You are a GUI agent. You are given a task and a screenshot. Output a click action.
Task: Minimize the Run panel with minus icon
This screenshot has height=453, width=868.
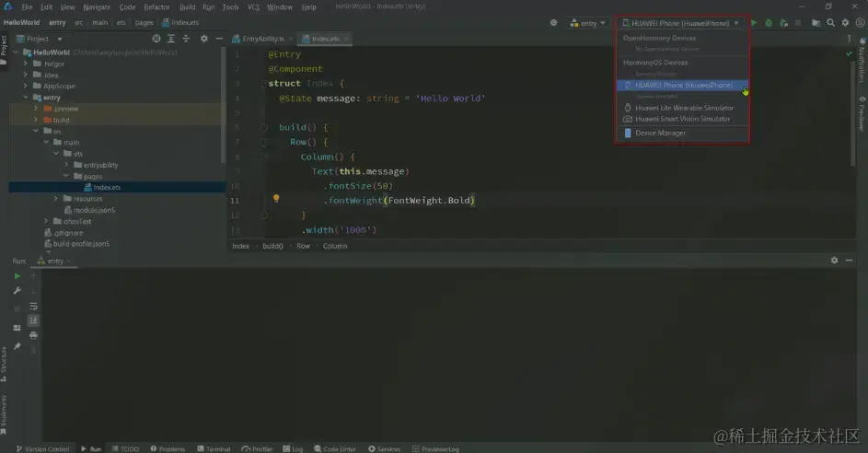(x=850, y=261)
